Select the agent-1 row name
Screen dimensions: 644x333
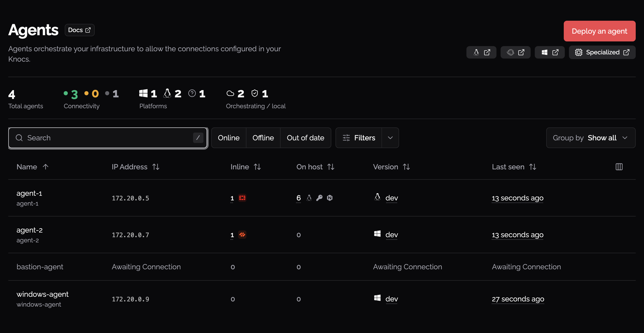click(29, 193)
